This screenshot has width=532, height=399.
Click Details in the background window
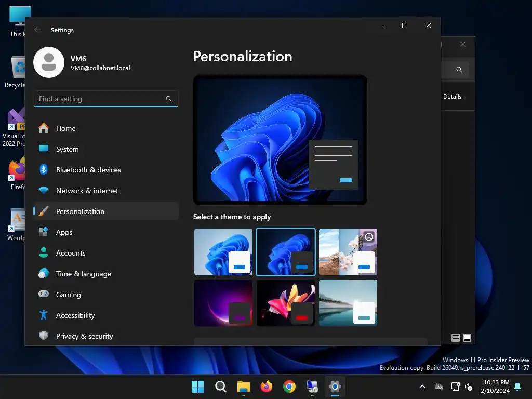(453, 96)
